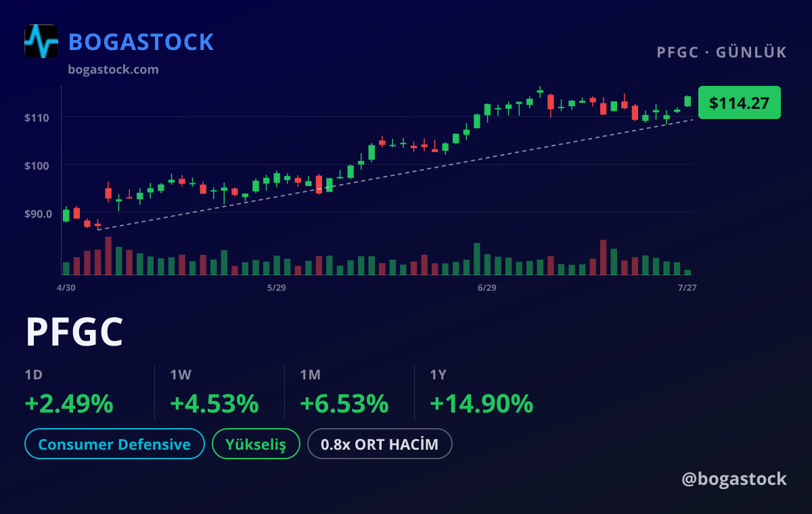Select the 1D +2.49% performance stat
This screenshot has width=812, height=514.
click(x=69, y=393)
